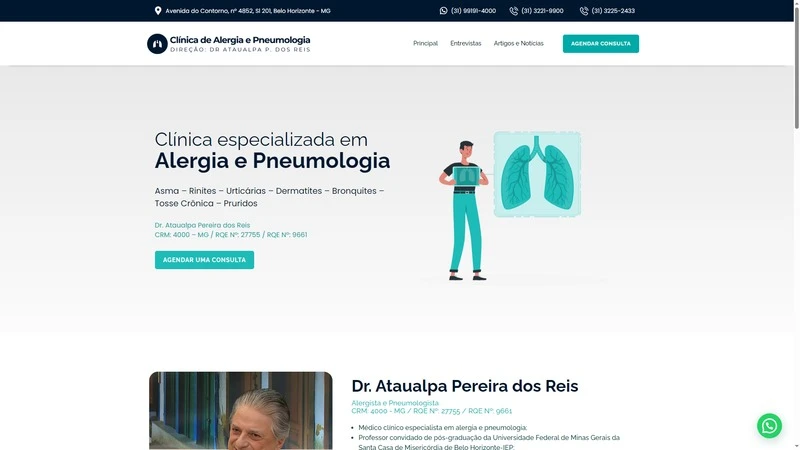
Task: Click Clínica de Alergia e Pneumologia logo text
Action: point(240,40)
